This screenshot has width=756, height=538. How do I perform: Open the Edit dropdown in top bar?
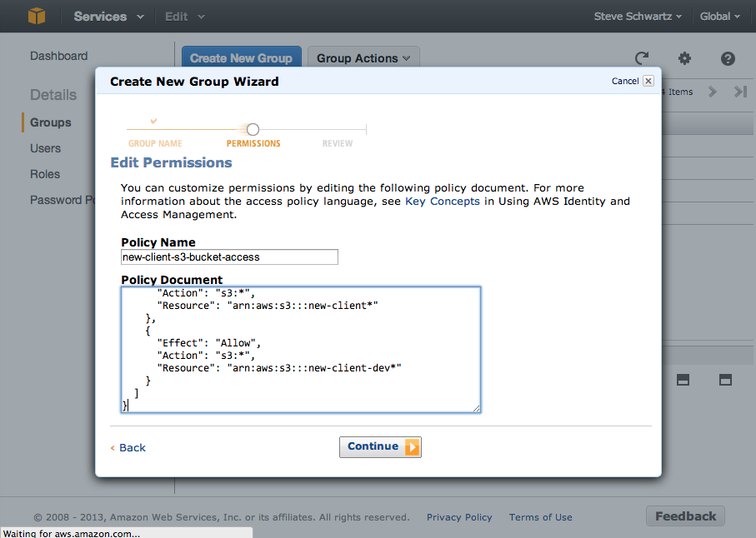coord(185,17)
